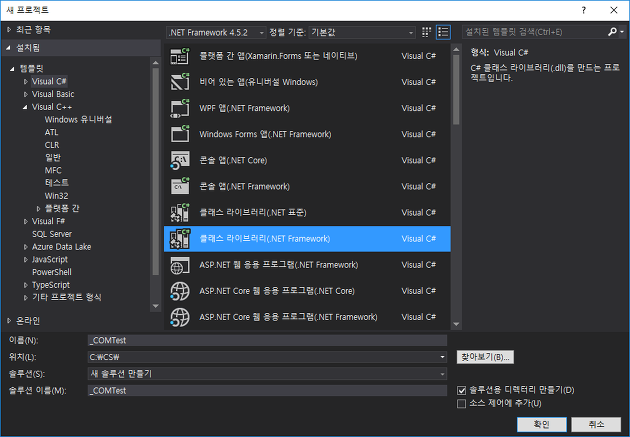Viewport: 630px width, 437px height.
Task: Click the installed templates search box
Action: pos(534,32)
